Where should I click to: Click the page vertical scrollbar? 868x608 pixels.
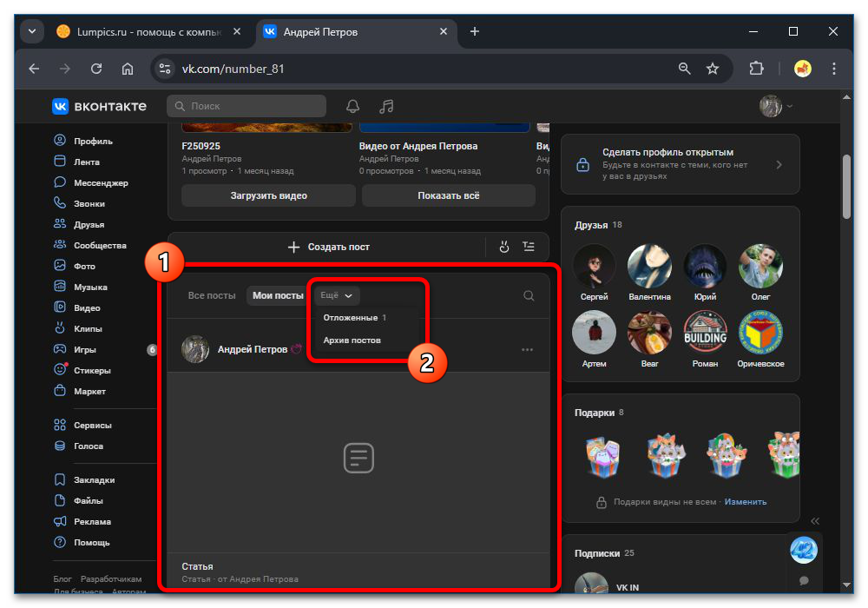(846, 187)
